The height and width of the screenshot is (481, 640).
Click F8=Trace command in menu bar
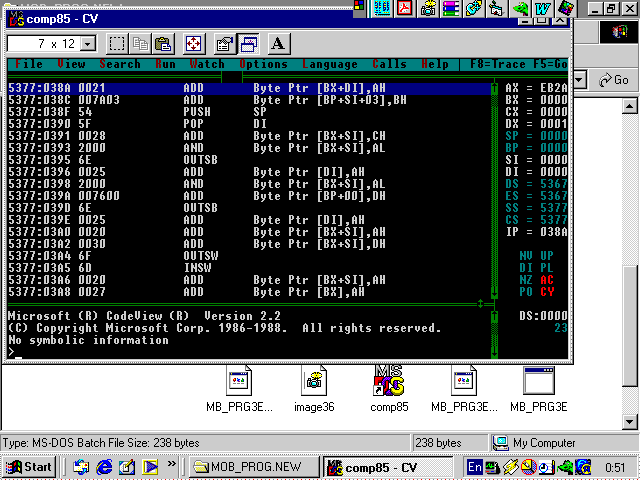point(498,64)
